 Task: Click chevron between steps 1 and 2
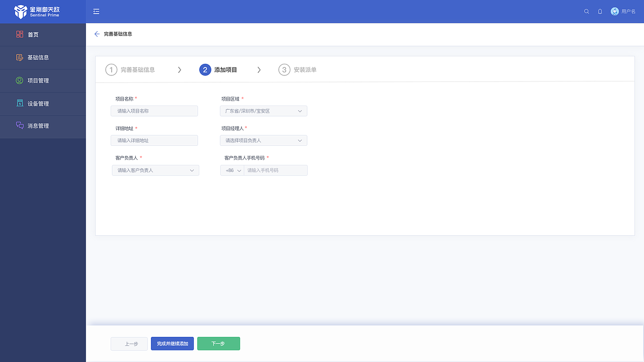point(180,70)
